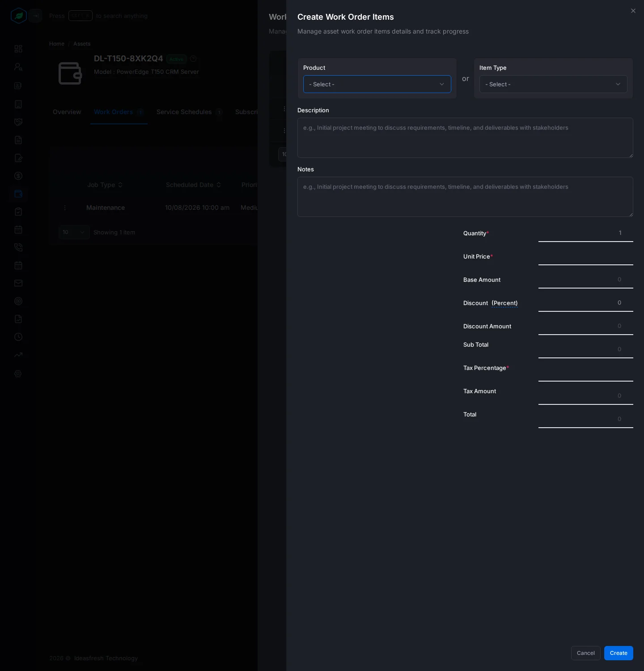Open the Item Type select dropdown
Image resolution: width=644 pixels, height=671 pixels.
pos(553,84)
